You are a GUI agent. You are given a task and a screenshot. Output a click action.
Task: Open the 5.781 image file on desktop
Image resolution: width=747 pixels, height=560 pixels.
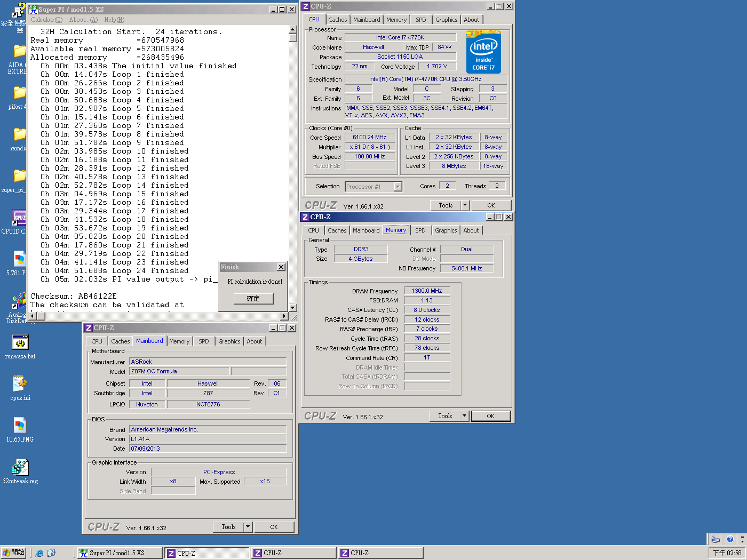[20, 259]
